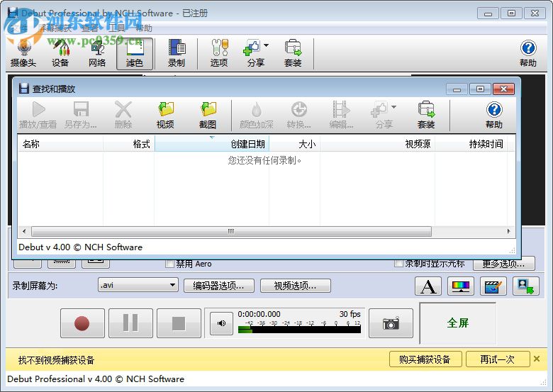
Task: Open the Options (选项) icon in main toolbar
Action: click(x=219, y=54)
